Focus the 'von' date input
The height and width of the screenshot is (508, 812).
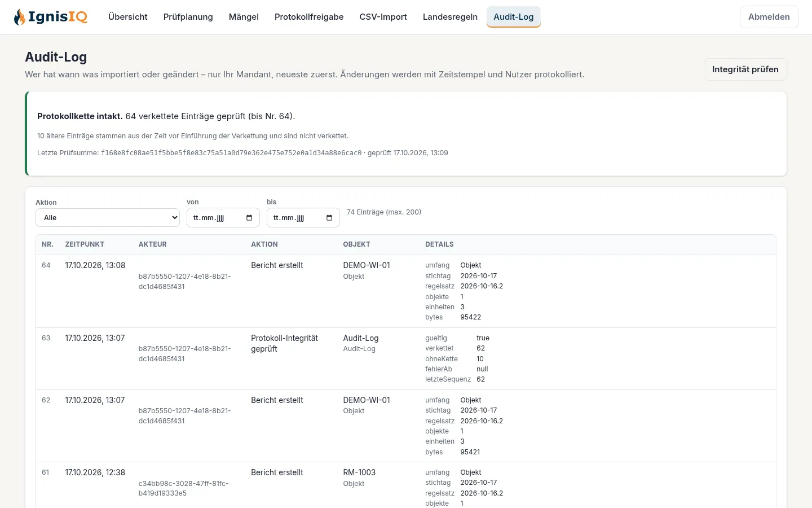[223, 218]
